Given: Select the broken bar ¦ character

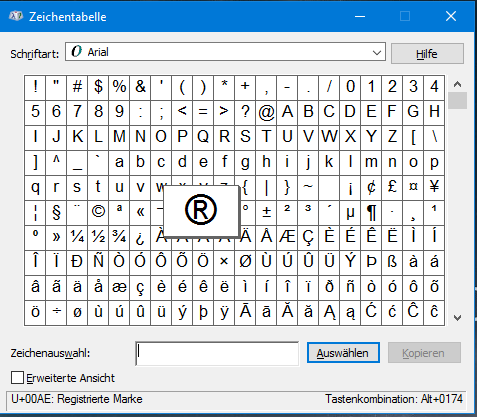Looking at the screenshot, I should click(x=35, y=213).
